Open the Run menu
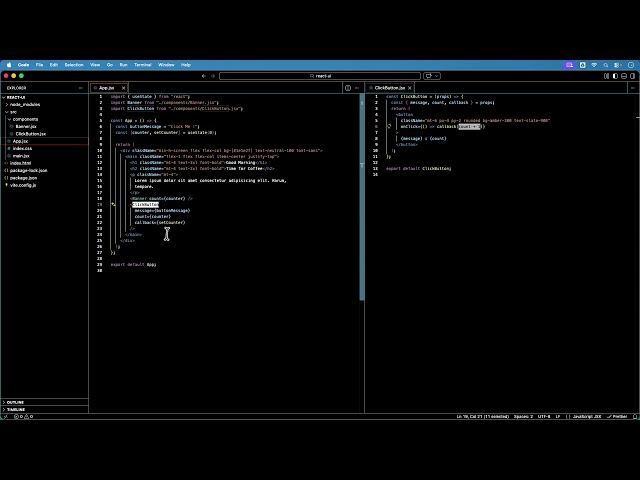Screen dimensions: 640x480 123,65
